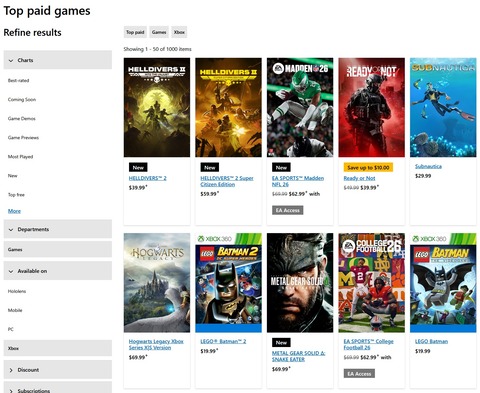480x393 pixels.
Task: Click the 'Showing 1 - 50 of 1000 items' text
Action: (x=157, y=49)
